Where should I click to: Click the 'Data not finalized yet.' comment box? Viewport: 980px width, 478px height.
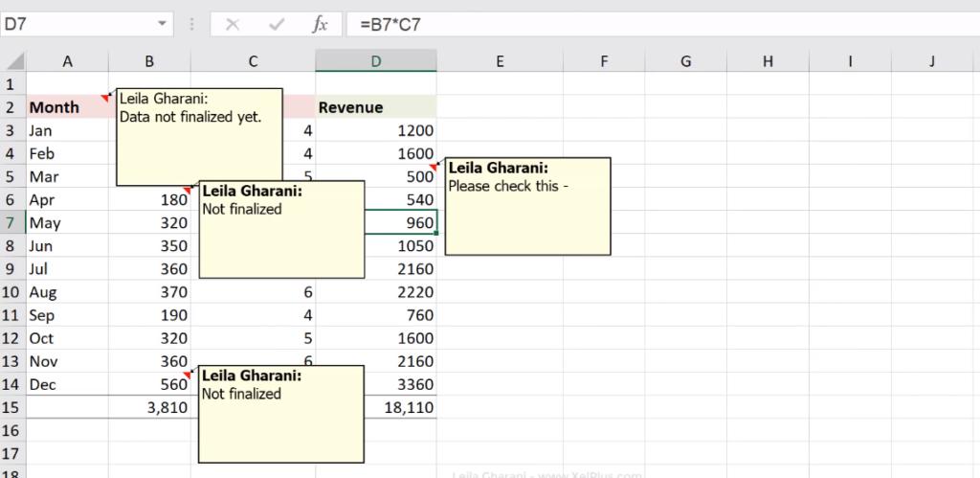(x=199, y=137)
